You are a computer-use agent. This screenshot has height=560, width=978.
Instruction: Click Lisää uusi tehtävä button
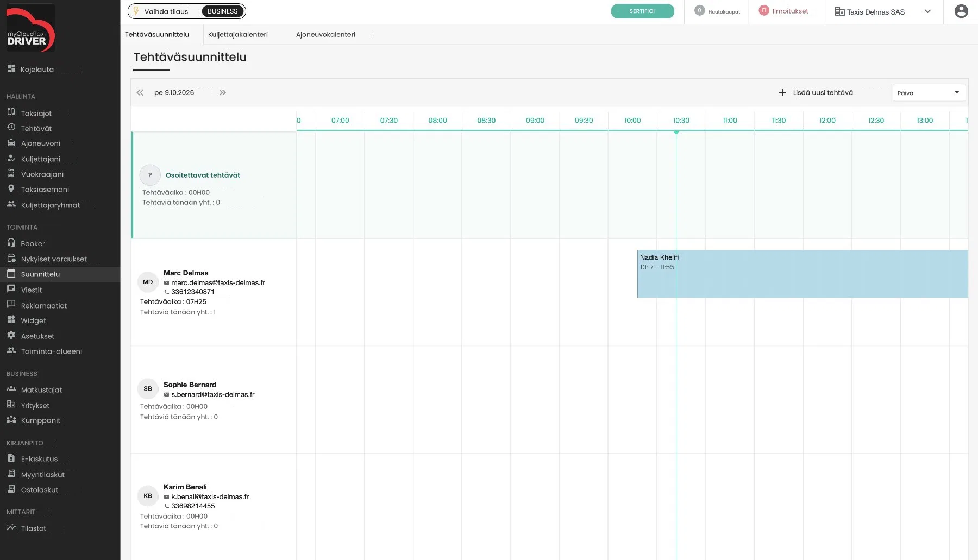pos(816,92)
